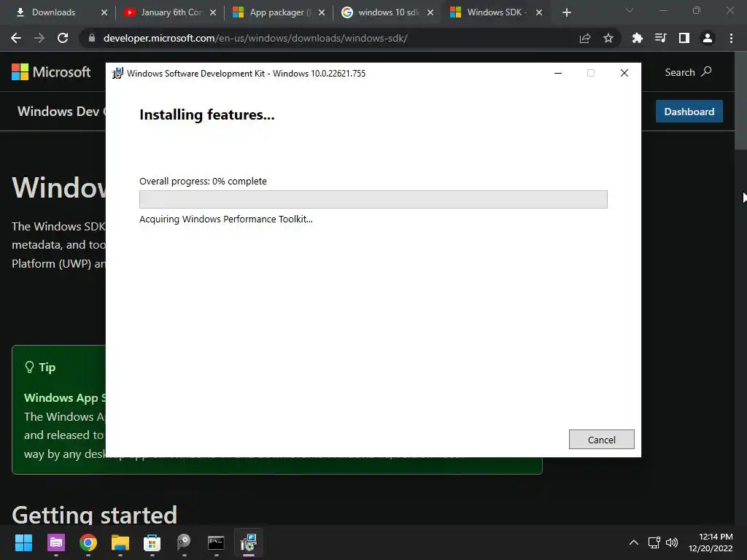Close the Windows SDK installer dialog
The image size is (747, 560).
[624, 74]
